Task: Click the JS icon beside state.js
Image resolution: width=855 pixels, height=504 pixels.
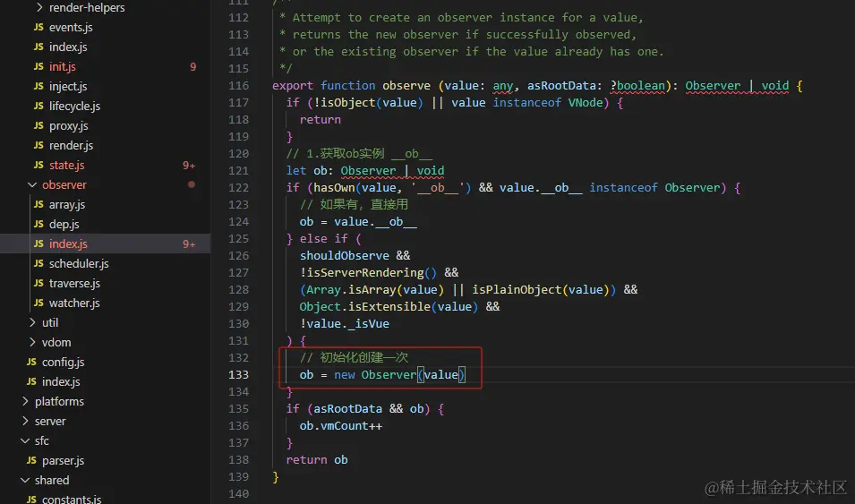Action: (x=38, y=165)
